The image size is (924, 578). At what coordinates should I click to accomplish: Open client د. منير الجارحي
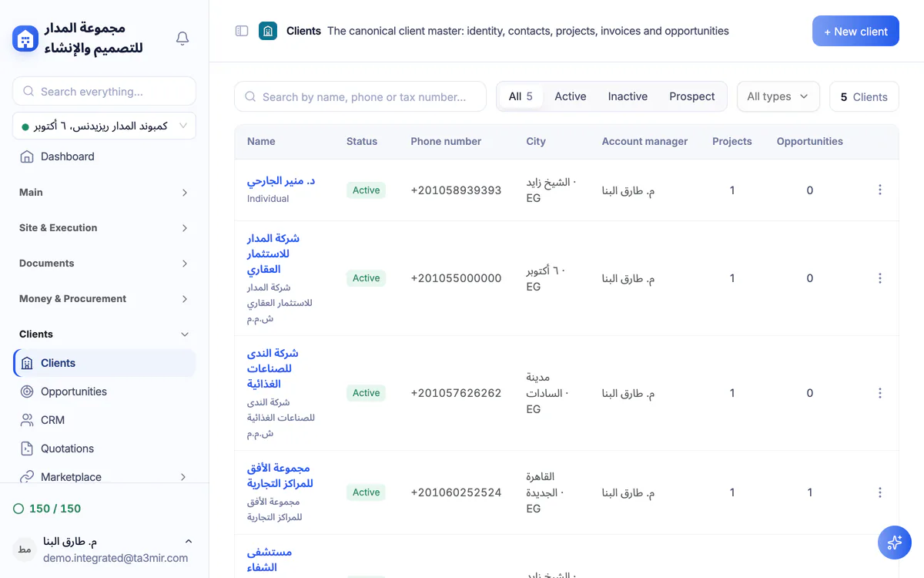(x=281, y=181)
